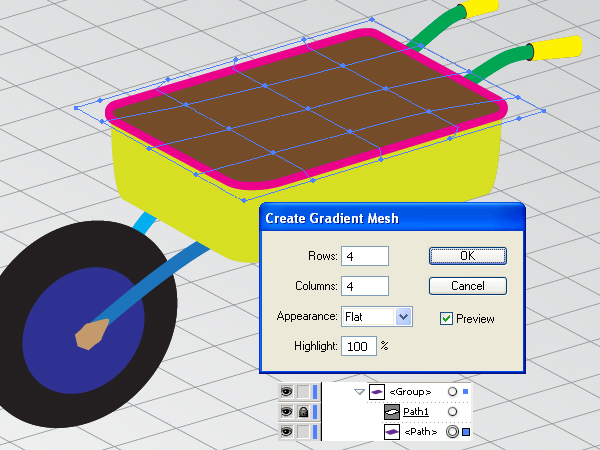This screenshot has height=450, width=600.
Task: Click target circle for Path1
Action: tap(452, 411)
